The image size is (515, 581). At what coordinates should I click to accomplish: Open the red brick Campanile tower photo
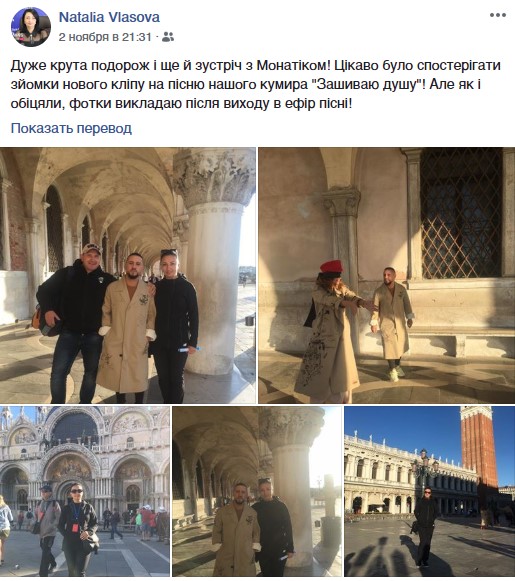point(430,491)
